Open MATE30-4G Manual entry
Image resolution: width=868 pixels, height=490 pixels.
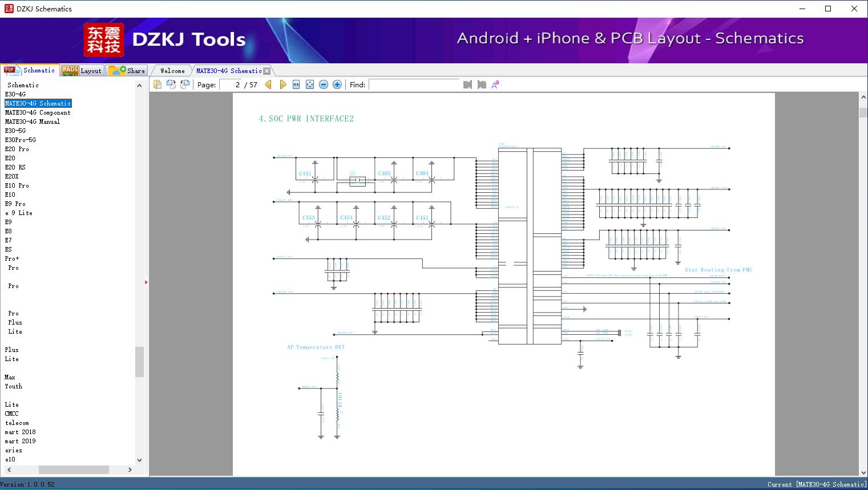coord(33,122)
